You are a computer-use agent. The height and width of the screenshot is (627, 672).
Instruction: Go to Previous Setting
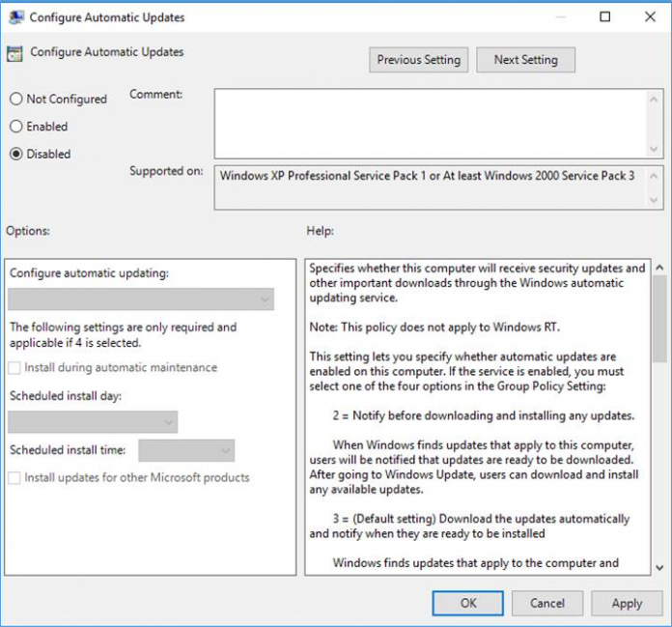point(419,60)
